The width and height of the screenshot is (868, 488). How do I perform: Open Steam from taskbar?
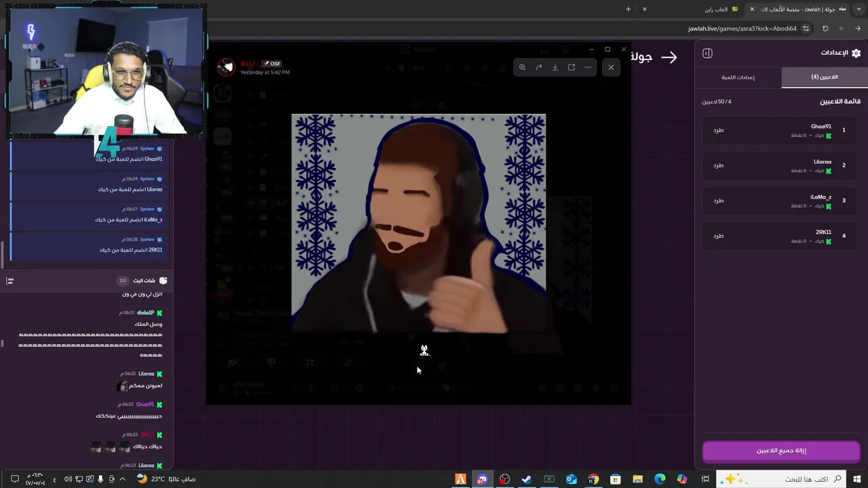526,479
